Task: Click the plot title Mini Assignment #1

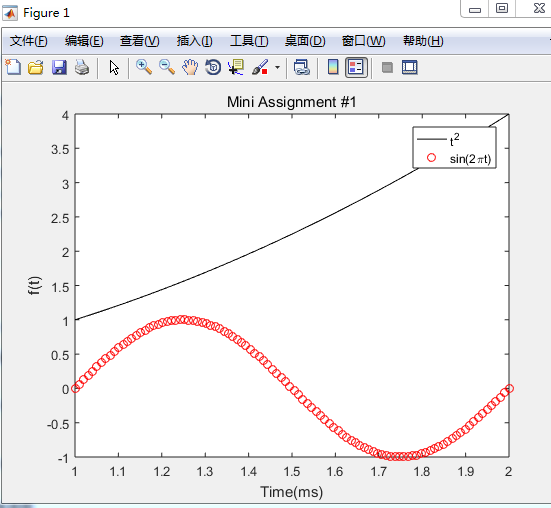Action: (291, 102)
